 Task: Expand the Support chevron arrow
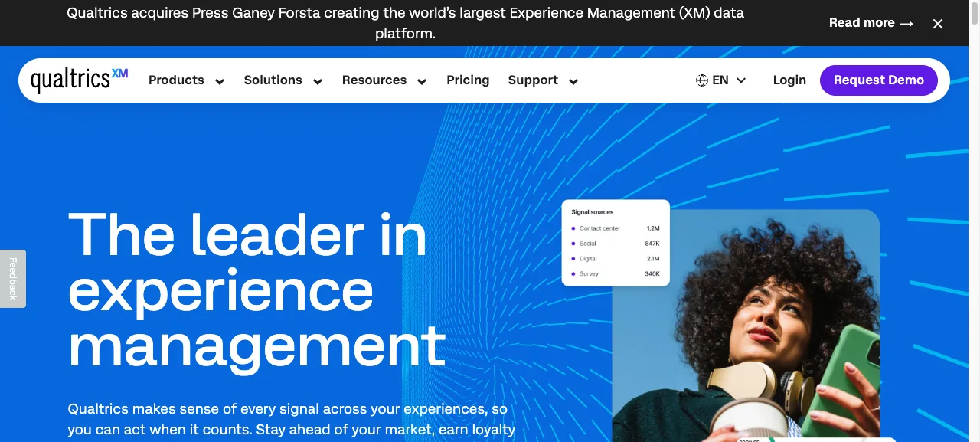click(573, 81)
